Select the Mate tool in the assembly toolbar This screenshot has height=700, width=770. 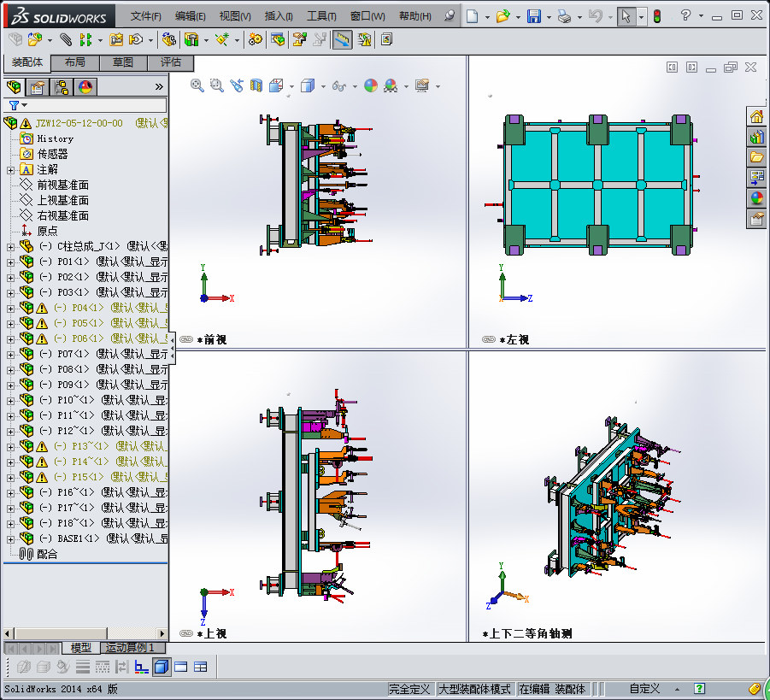click(66, 38)
